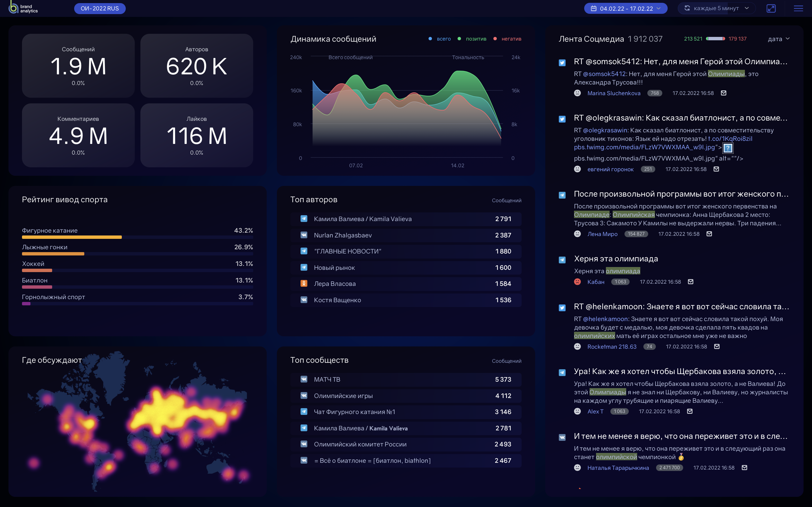Click envelope icon on Кабан post
This screenshot has width=812, height=507.
click(690, 282)
